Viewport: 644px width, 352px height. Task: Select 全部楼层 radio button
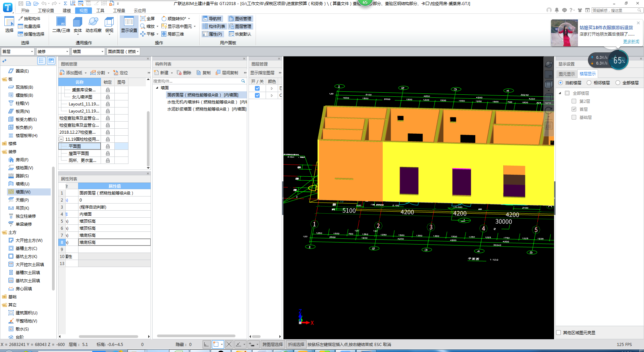pyautogui.click(x=618, y=83)
